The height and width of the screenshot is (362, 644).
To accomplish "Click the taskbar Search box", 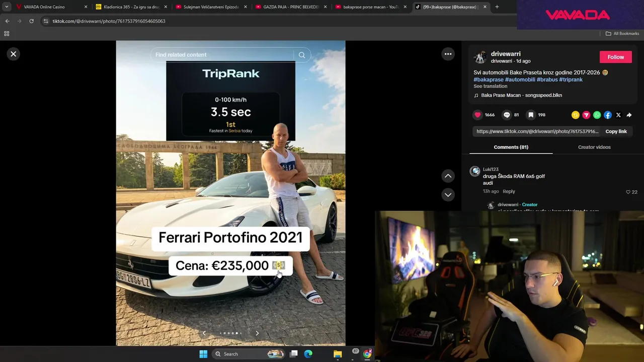I will pyautogui.click(x=249, y=354).
